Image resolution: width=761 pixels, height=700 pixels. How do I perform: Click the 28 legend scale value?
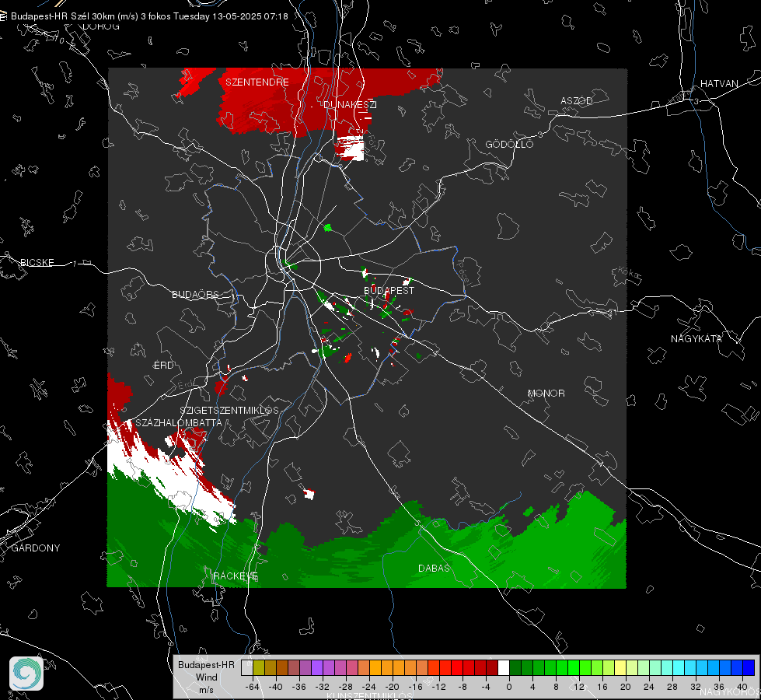[672, 687]
